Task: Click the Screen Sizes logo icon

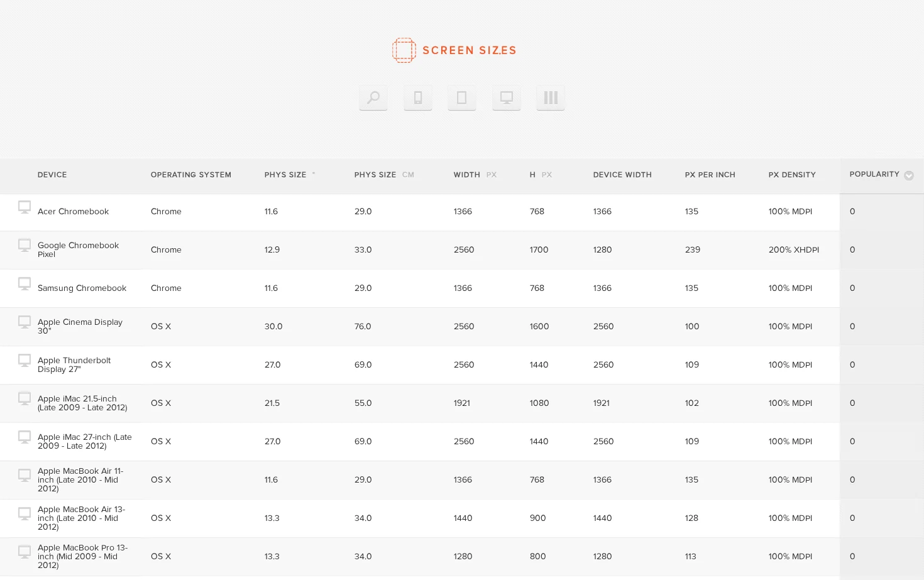Action: click(404, 50)
